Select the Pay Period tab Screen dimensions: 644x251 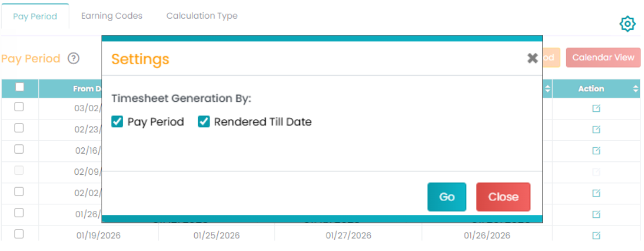(35, 16)
